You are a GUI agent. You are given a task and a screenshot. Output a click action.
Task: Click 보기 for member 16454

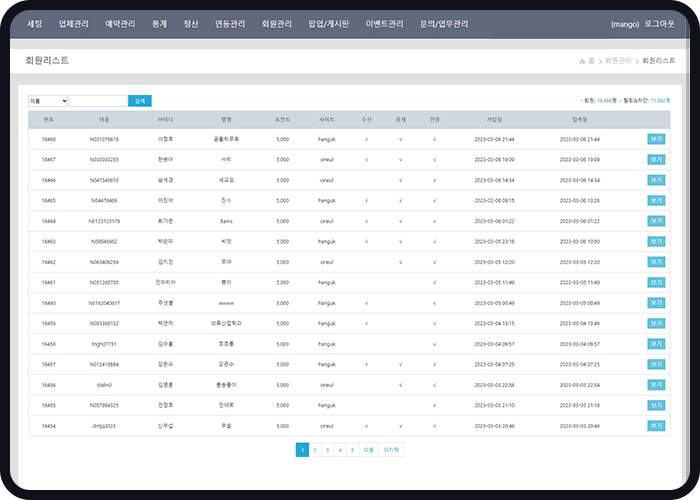pyautogui.click(x=656, y=426)
